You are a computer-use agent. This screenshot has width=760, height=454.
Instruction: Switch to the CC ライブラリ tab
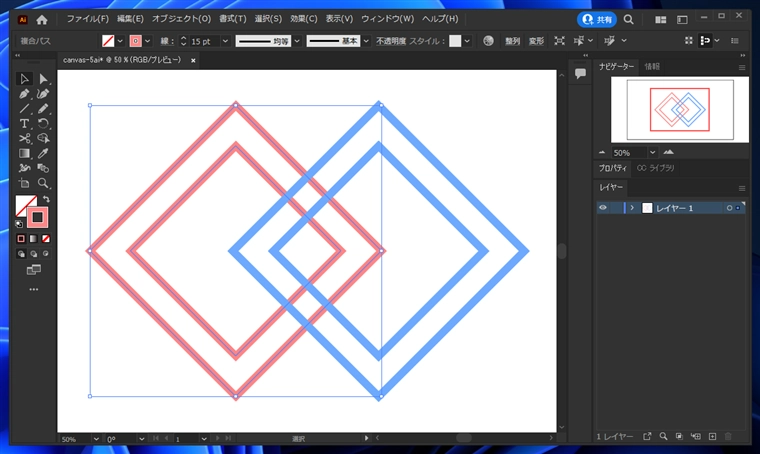click(655, 168)
